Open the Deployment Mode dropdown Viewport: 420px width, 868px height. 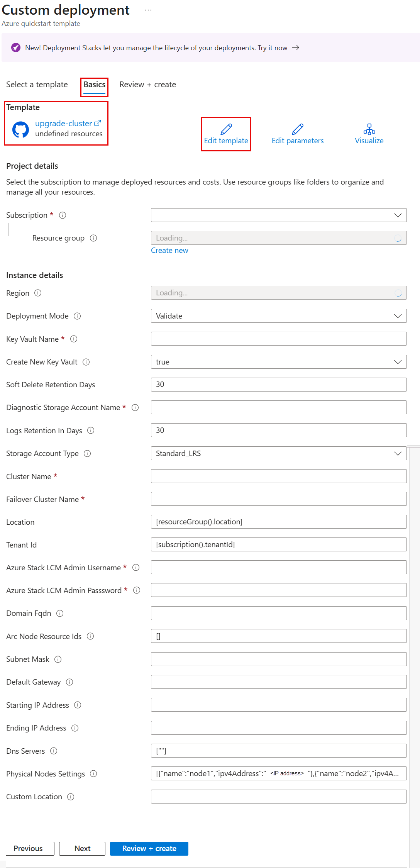[x=278, y=316]
